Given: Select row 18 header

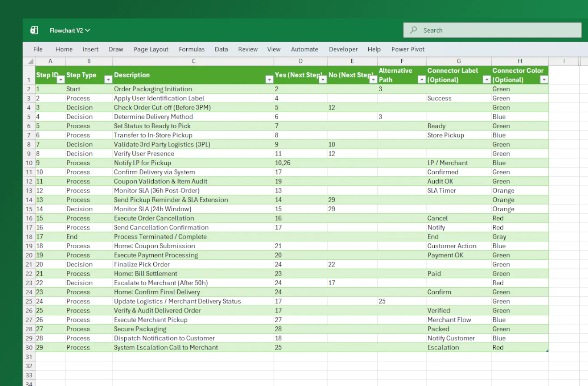Looking at the screenshot, I should click(29, 237).
